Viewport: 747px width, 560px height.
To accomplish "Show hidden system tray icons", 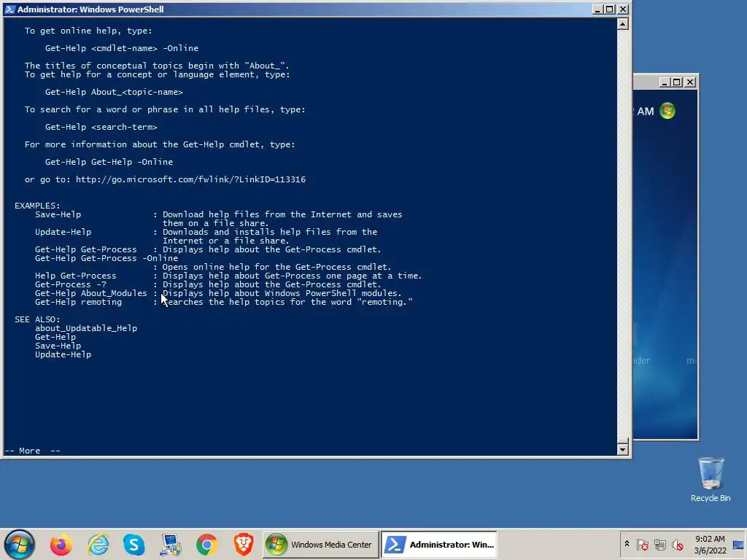I will 627,544.
